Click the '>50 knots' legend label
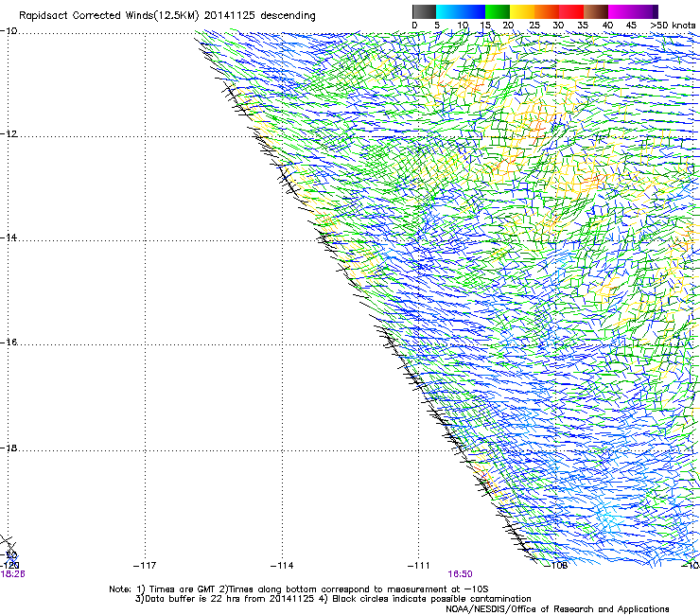 (673, 26)
